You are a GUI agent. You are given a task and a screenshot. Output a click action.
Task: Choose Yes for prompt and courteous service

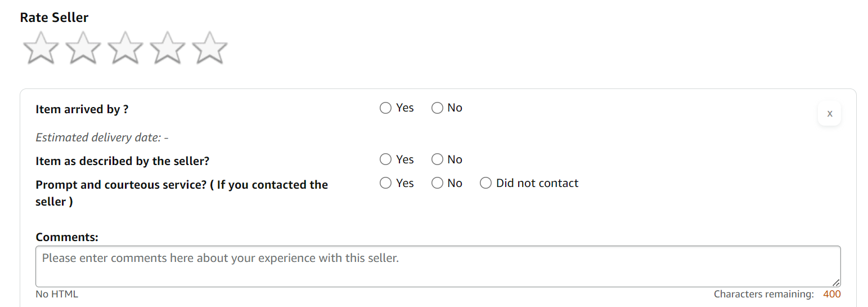coord(386,184)
